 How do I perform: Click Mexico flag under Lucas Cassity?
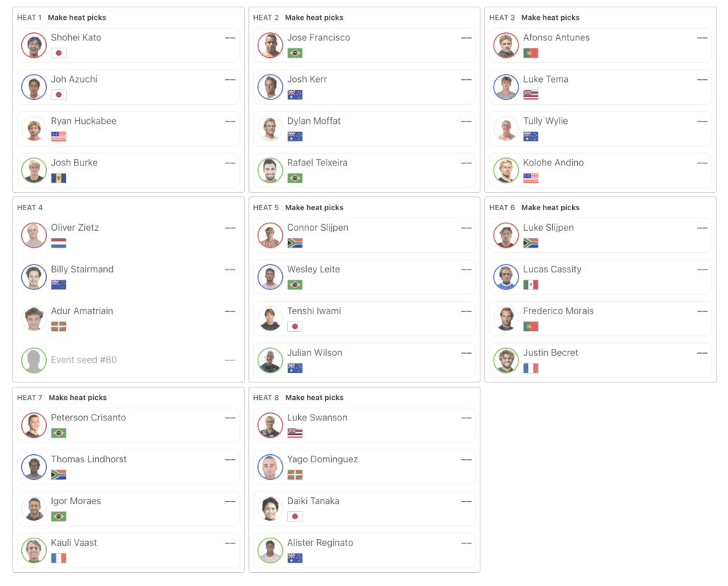click(530, 285)
